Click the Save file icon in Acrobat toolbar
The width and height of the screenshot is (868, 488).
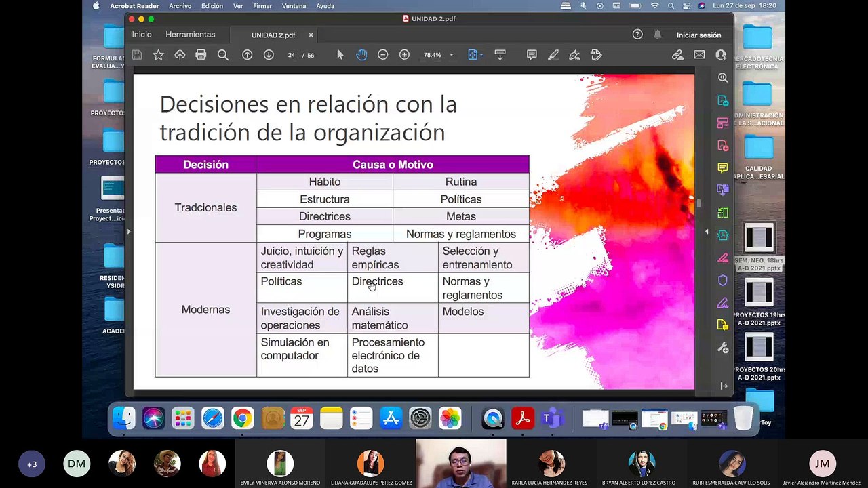137,55
